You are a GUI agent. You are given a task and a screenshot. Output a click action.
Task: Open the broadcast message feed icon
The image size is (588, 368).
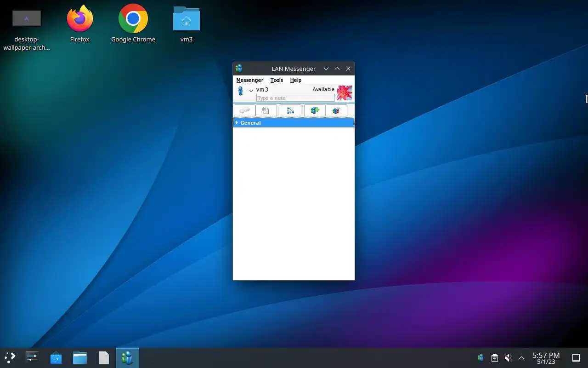coord(290,110)
